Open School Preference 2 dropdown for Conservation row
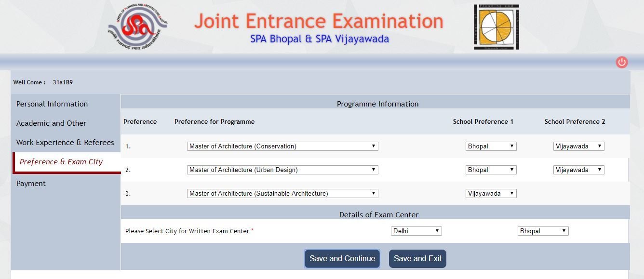The image size is (644, 279). click(579, 146)
